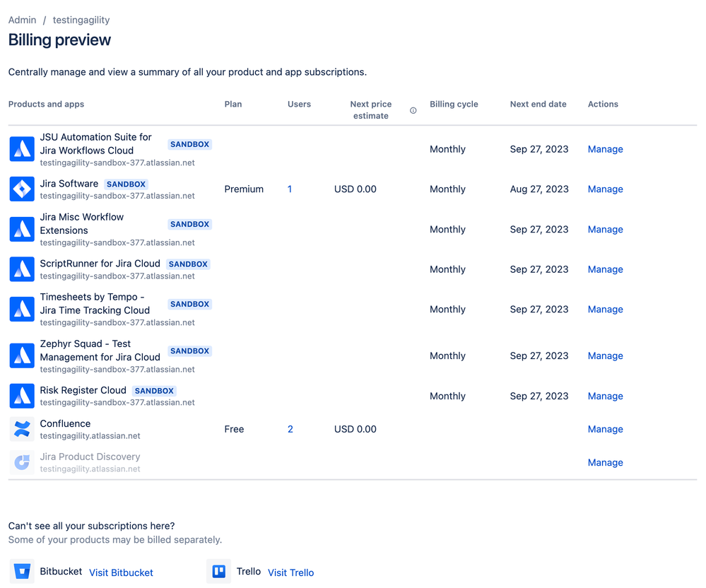Manage the Confluence subscription
This screenshot has width=706, height=588.
605,429
